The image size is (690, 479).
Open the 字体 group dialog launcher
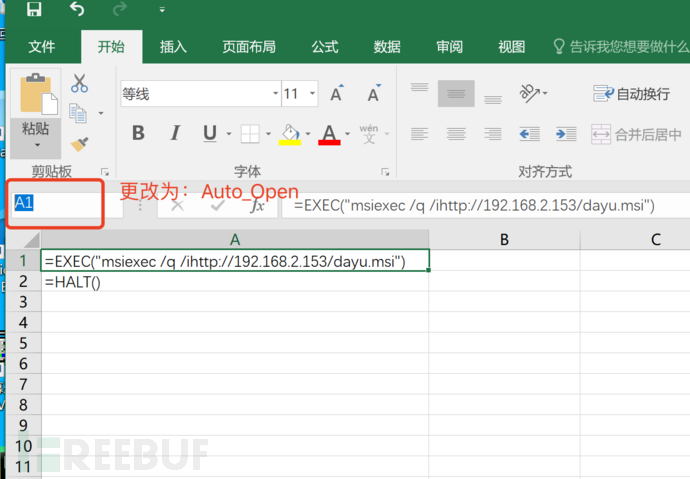click(x=385, y=172)
